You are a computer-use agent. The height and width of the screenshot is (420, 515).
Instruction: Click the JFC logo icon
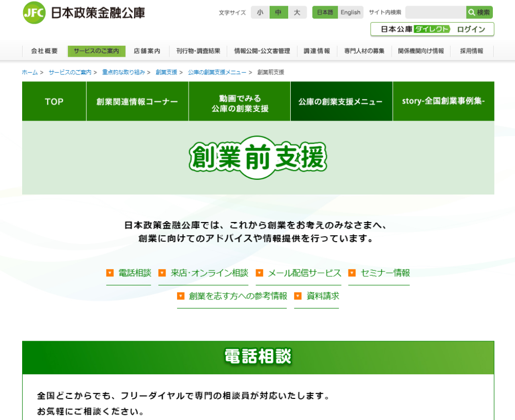pos(34,13)
